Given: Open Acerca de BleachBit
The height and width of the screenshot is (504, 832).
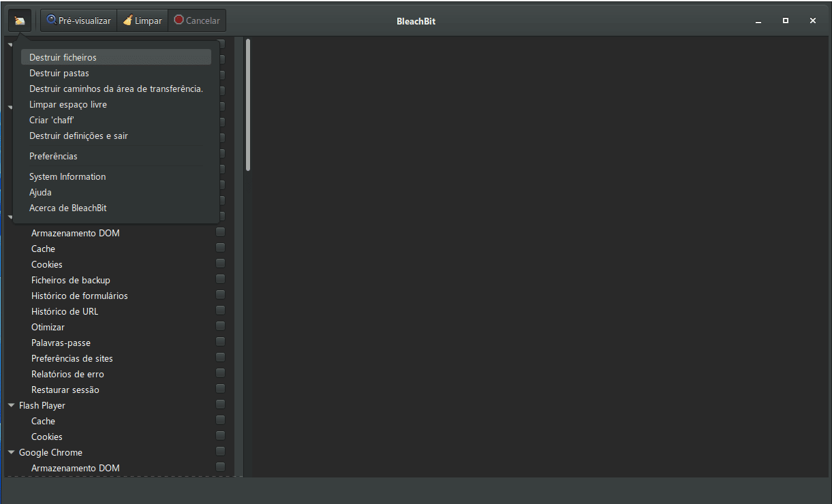Looking at the screenshot, I should coord(116,208).
